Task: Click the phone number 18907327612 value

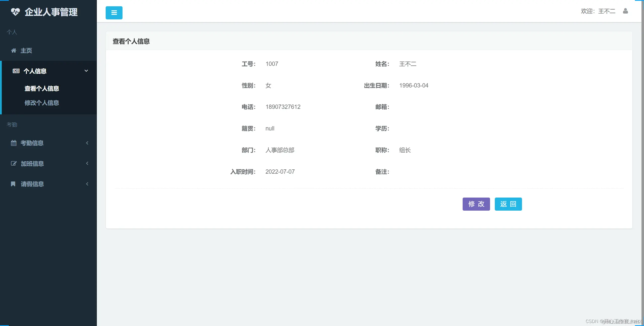Action: (283, 107)
